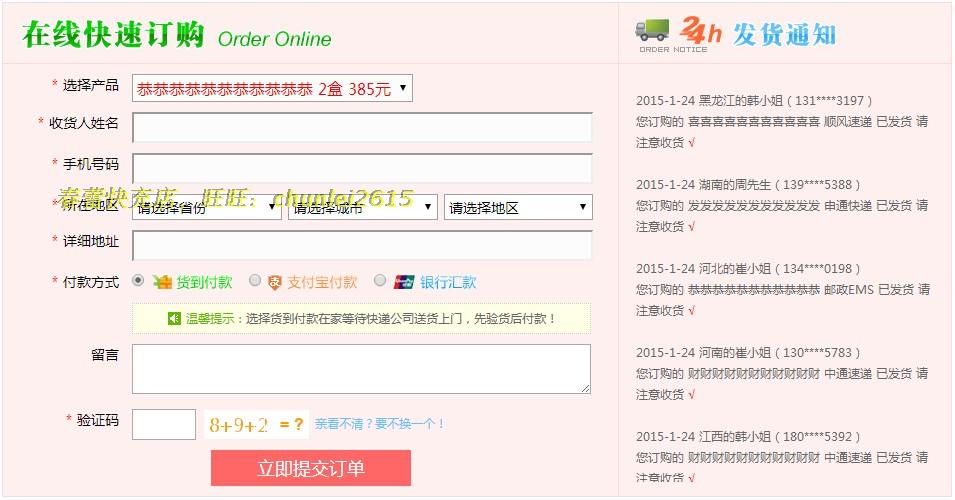Click 亲看不清？要不换一个 refresh captcha link
Image resolution: width=955 pixels, height=500 pixels.
(x=379, y=424)
